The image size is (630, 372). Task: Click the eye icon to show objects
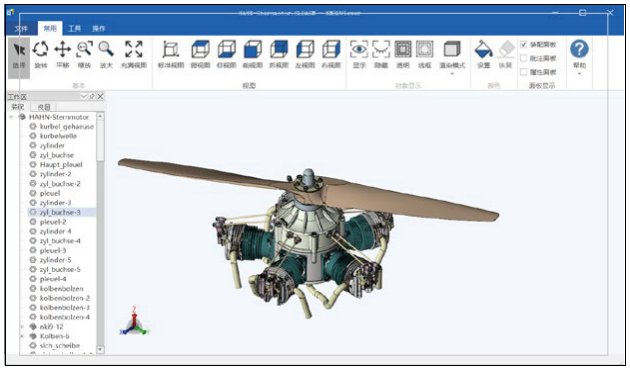pyautogui.click(x=359, y=54)
